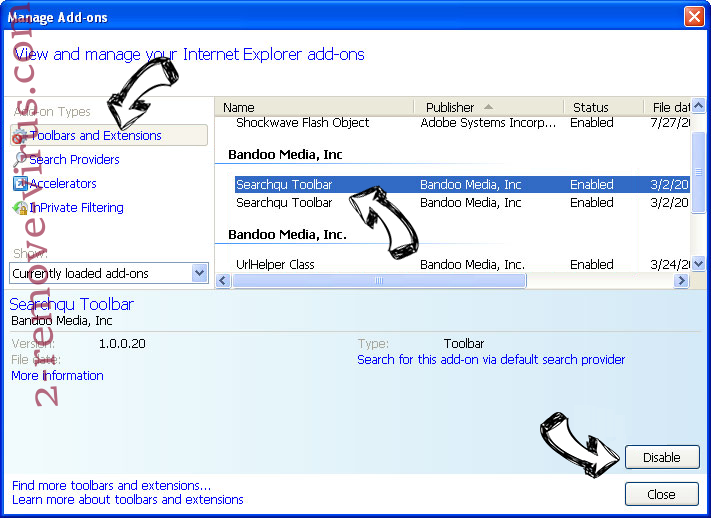711x518 pixels.
Task: Click the Toolbars and Extensions gear icon
Action: click(x=19, y=136)
